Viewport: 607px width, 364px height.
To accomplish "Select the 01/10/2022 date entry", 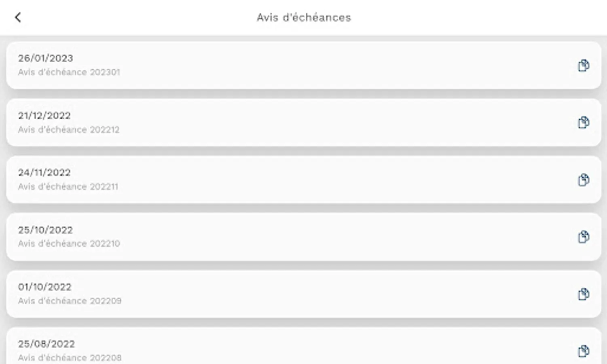I will point(44,287).
